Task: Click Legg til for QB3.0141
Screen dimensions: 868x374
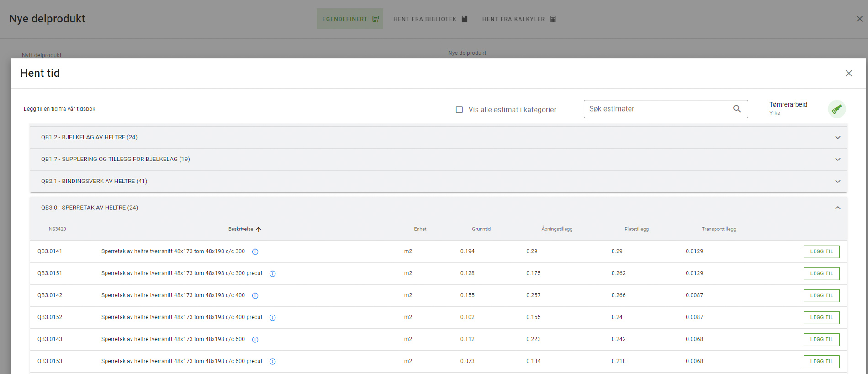Action: pyautogui.click(x=821, y=251)
